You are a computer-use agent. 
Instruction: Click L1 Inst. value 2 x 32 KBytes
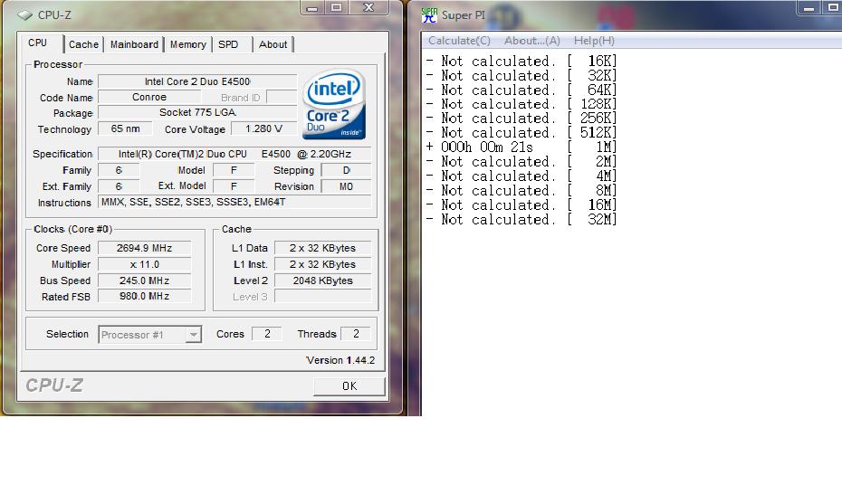point(322,264)
